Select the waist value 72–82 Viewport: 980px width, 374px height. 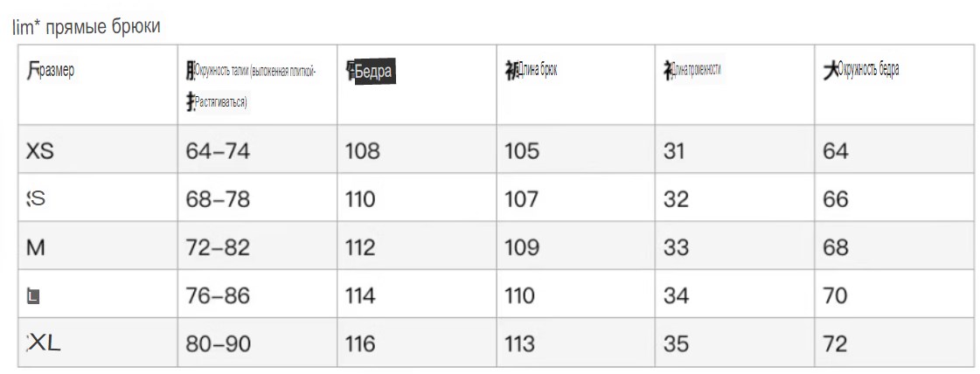pos(218,247)
